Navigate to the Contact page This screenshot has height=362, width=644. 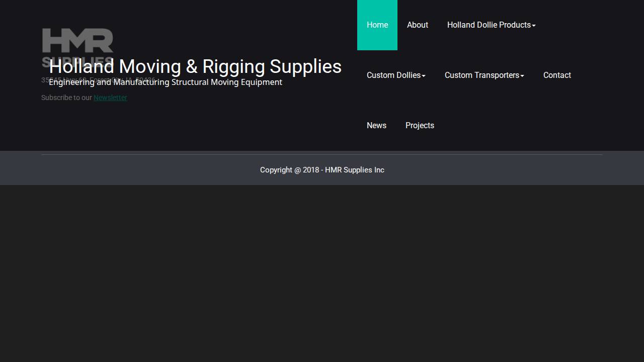coord(557,75)
